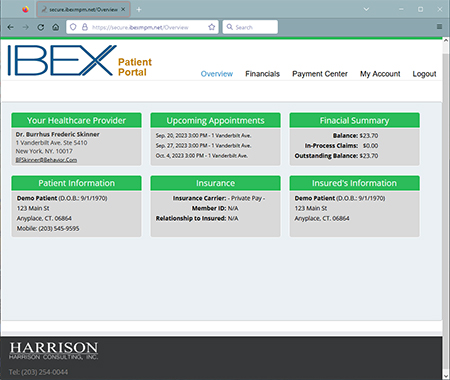The height and width of the screenshot is (380, 450).
Task: Open the My Account menu item
Action: pyautogui.click(x=380, y=74)
